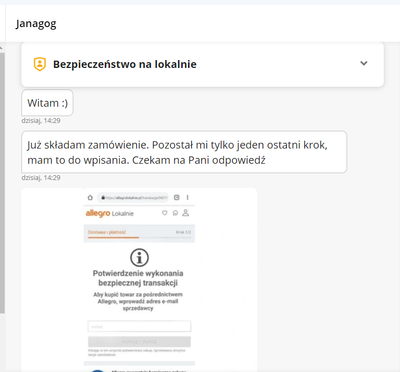The image size is (400, 372).
Task: Click the info circle icon in screenshot
Action: pos(139,257)
